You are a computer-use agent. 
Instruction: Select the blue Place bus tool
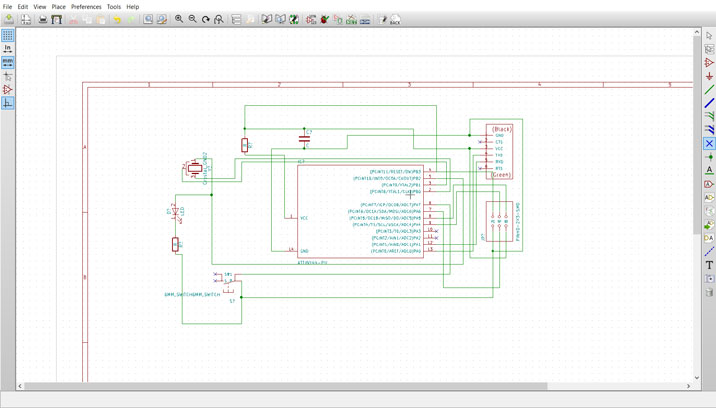709,103
